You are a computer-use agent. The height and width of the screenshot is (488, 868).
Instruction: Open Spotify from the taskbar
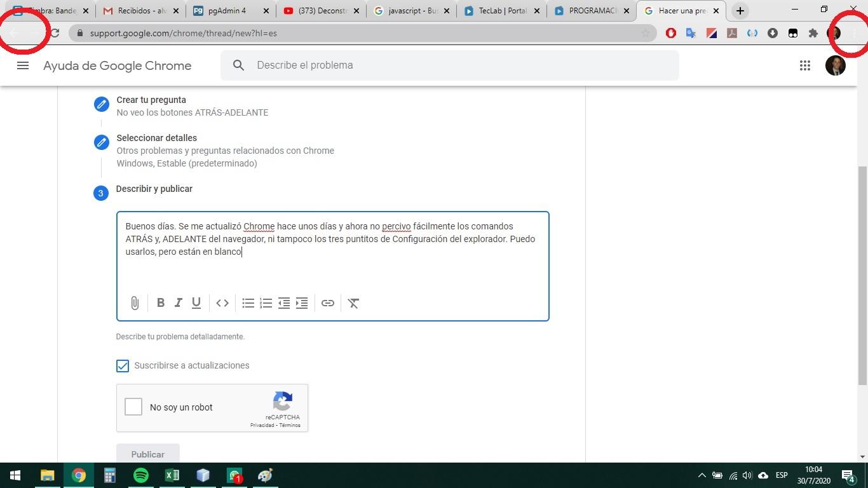pos(141,475)
